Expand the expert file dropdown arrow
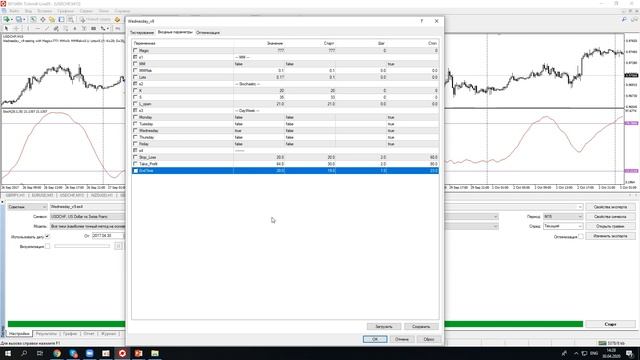This screenshot has width=640, height=360. [580, 207]
